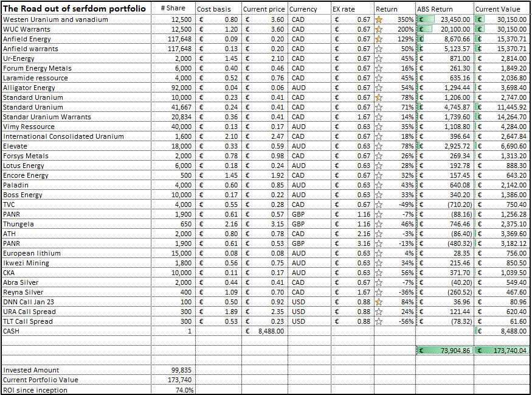Image resolution: width=532 pixels, height=395 pixels.
Task: Click the star in Standar Uranium Warrants row
Action: (x=379, y=117)
